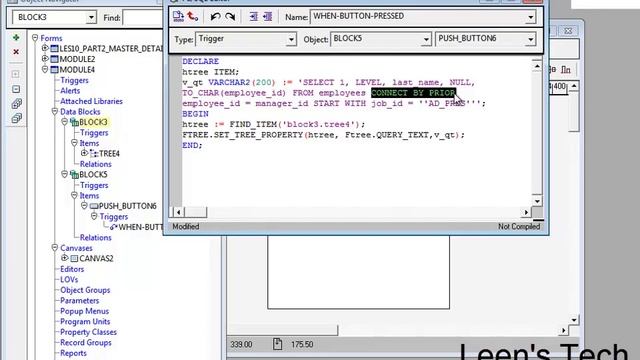The width and height of the screenshot is (640, 360).
Task: Click the Collapse All icon in navigator sidebar
Action: [x=16, y=118]
